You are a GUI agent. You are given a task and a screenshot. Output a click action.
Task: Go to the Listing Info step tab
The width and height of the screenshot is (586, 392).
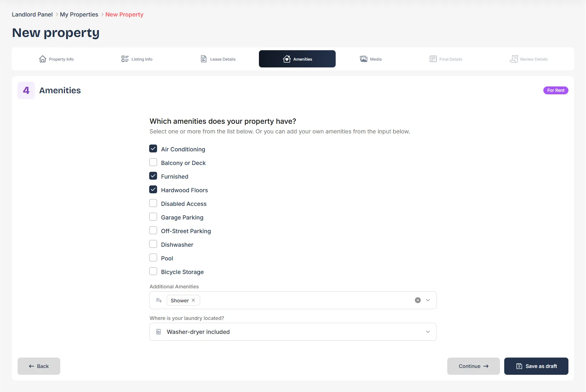[137, 59]
